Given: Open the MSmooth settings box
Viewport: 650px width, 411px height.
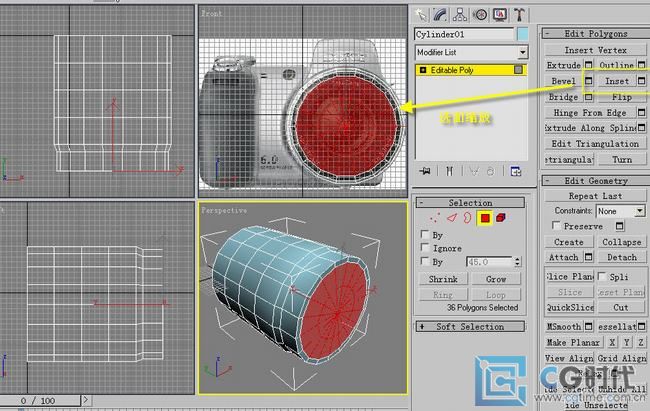Looking at the screenshot, I should (589, 326).
